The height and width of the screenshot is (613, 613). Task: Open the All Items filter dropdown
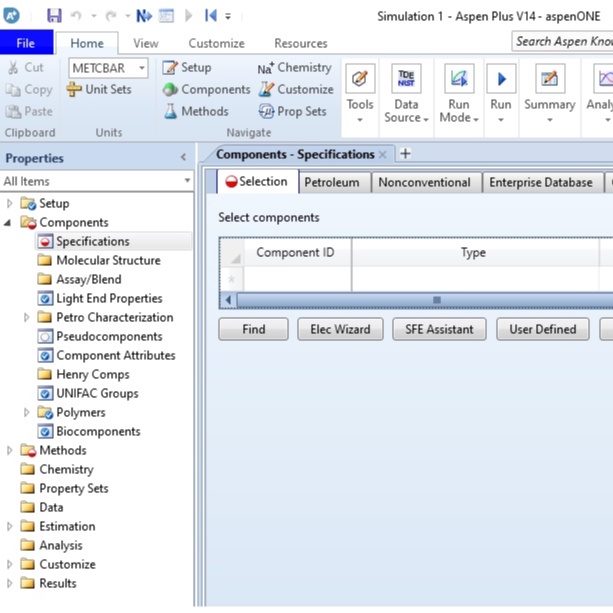click(187, 182)
